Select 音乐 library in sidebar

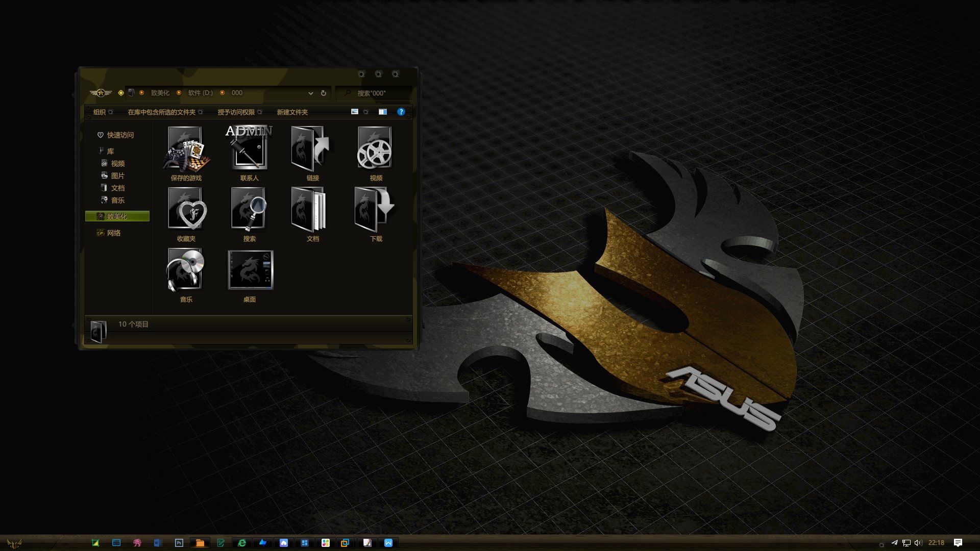coord(113,201)
